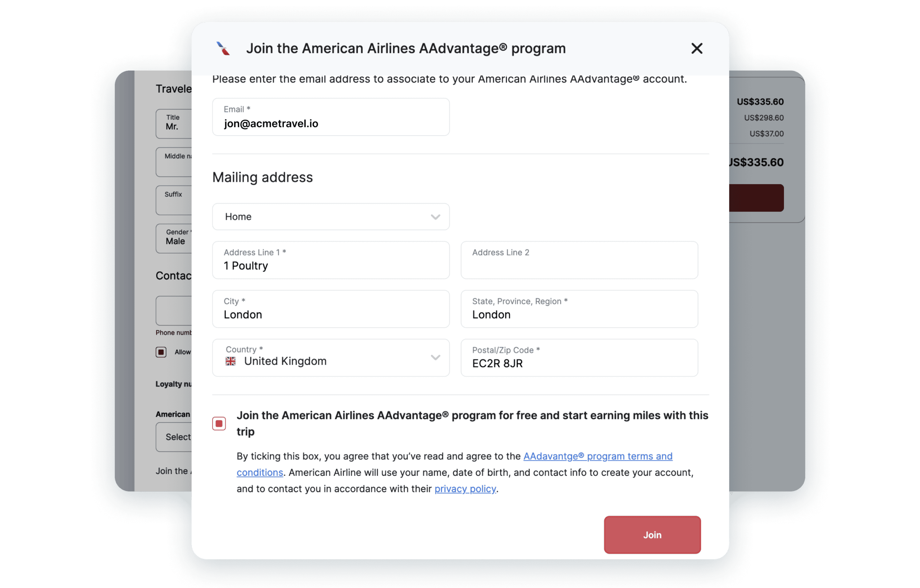Open the privacy policy link
The image size is (920, 588).
coord(465,489)
